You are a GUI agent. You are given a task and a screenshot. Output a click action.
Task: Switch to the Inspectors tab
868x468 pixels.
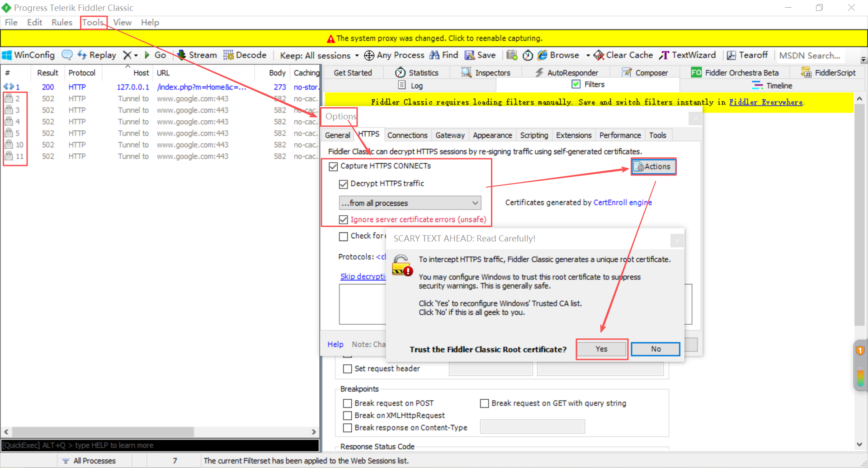pos(486,73)
